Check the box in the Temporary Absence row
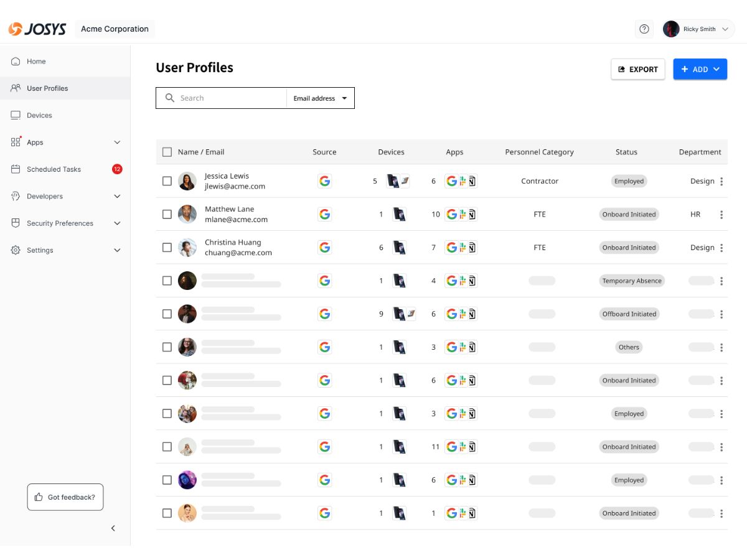The image size is (747, 560). click(167, 281)
